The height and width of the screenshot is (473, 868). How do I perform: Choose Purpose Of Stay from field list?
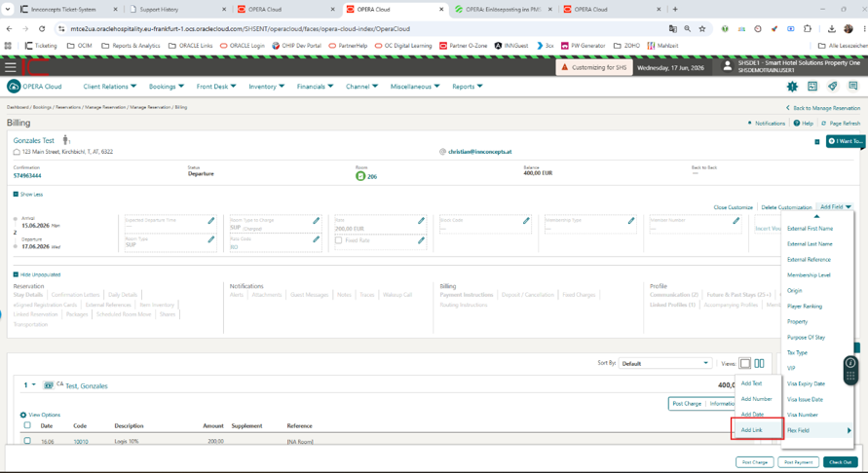(806, 337)
